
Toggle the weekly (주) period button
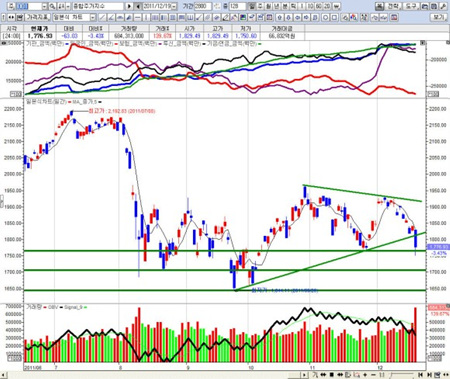pyautogui.click(x=260, y=6)
